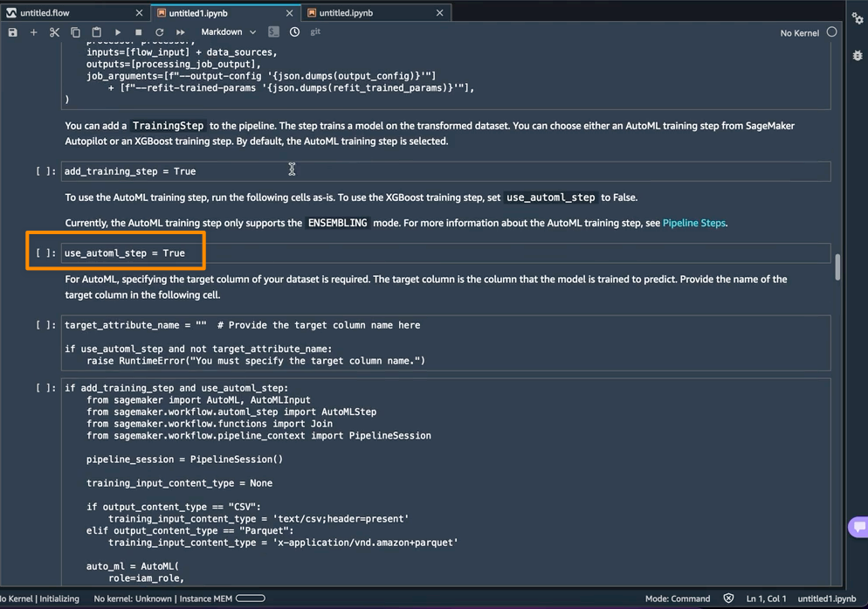868x609 pixels.
Task: Click No kernel: Unknown status text
Action: pyautogui.click(x=133, y=599)
